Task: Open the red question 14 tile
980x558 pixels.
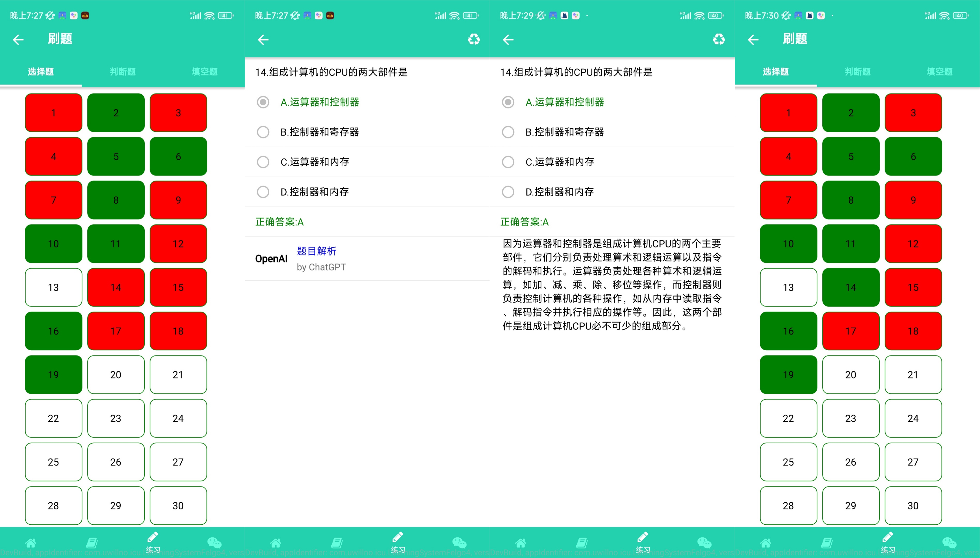Action: tap(116, 288)
